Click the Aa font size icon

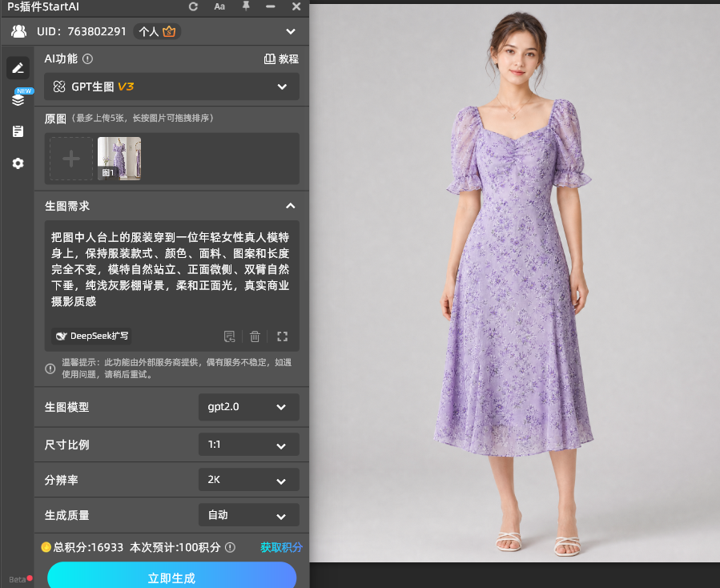(x=219, y=6)
